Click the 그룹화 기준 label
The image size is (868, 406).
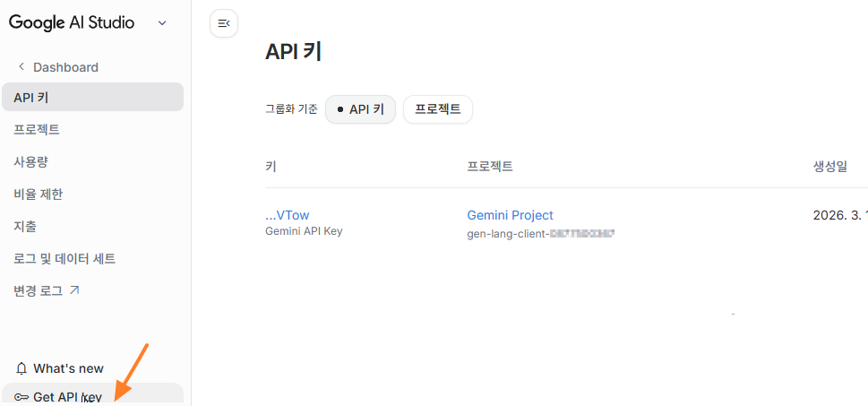pyautogui.click(x=292, y=109)
